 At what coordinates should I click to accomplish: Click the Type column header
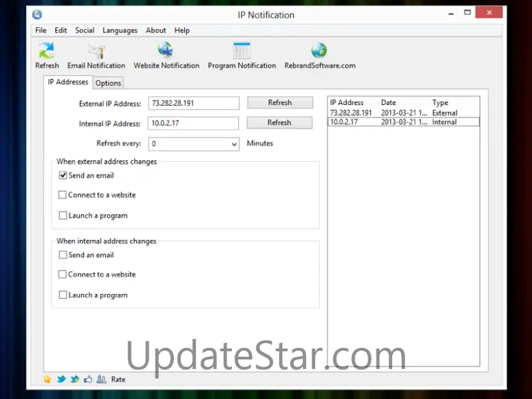coord(454,102)
